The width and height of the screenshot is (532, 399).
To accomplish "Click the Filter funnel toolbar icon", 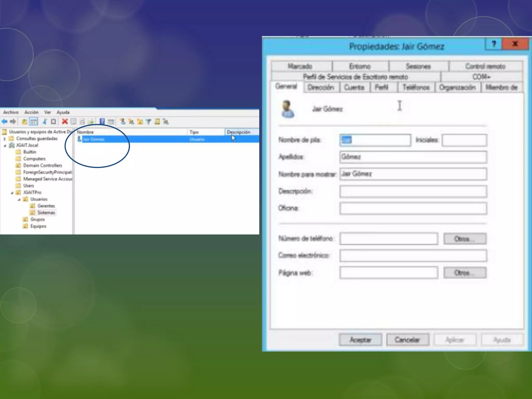I will (x=148, y=122).
